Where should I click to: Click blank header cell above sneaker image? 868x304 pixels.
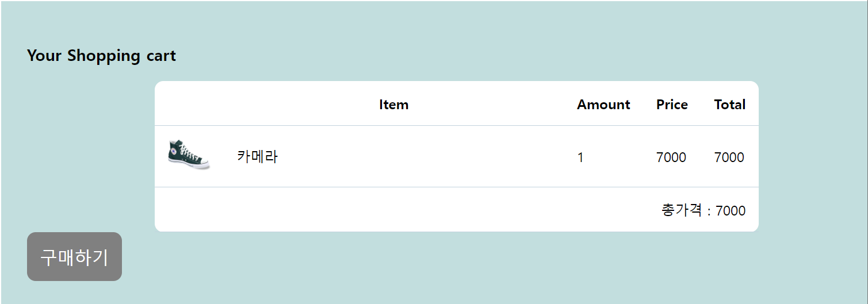[189, 105]
